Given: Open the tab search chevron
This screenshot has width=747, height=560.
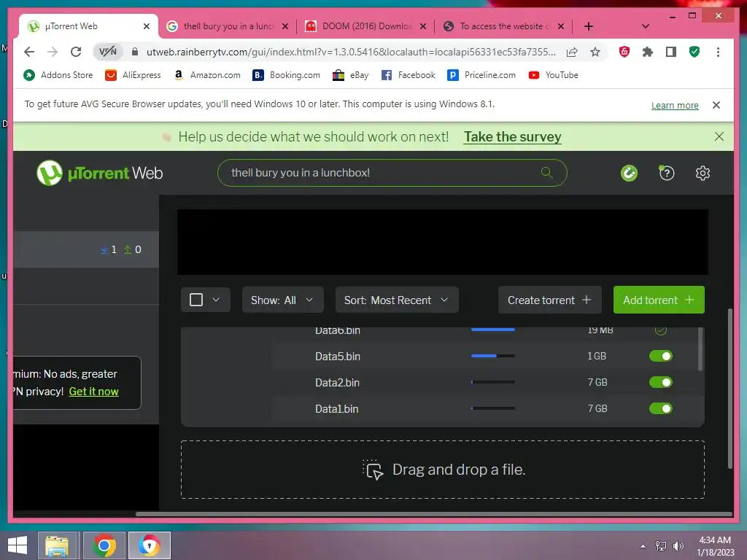Looking at the screenshot, I should tap(646, 26).
